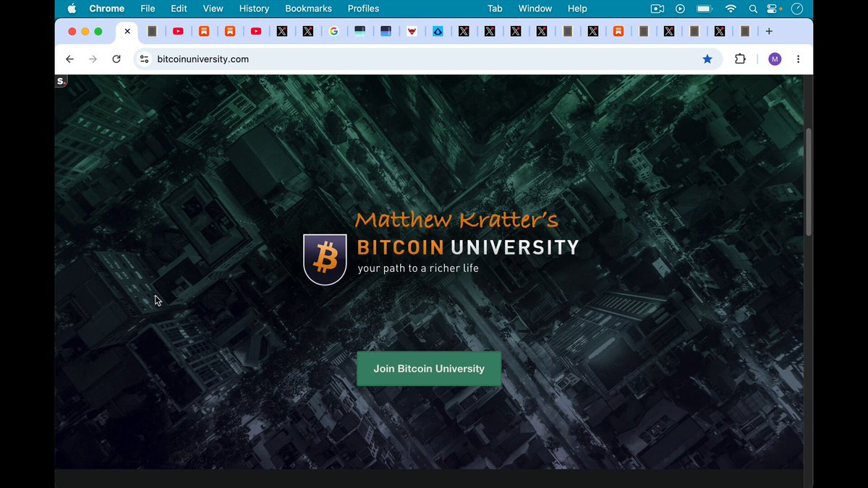The width and height of the screenshot is (868, 488).
Task: Click the page's vertical scrollbar thumb
Action: (x=809, y=181)
